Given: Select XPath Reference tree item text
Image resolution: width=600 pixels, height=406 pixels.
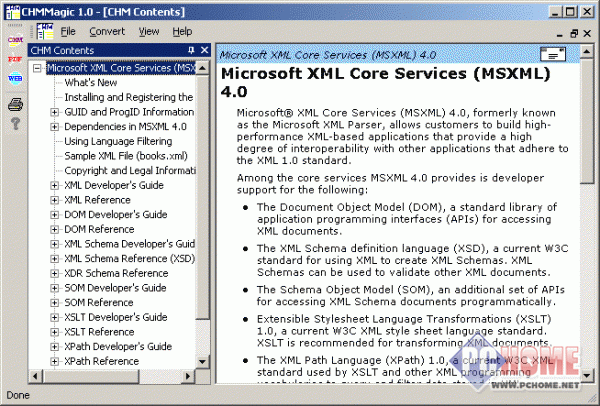Looking at the screenshot, I should 101,361.
